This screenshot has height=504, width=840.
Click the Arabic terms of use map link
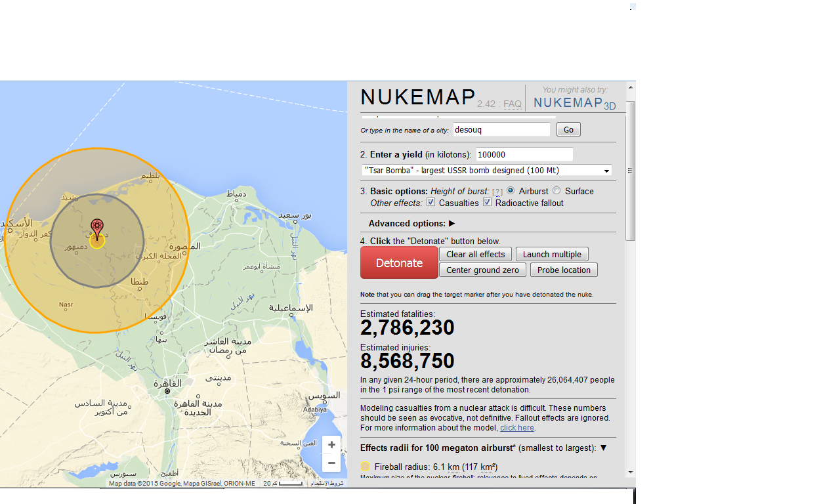click(327, 484)
